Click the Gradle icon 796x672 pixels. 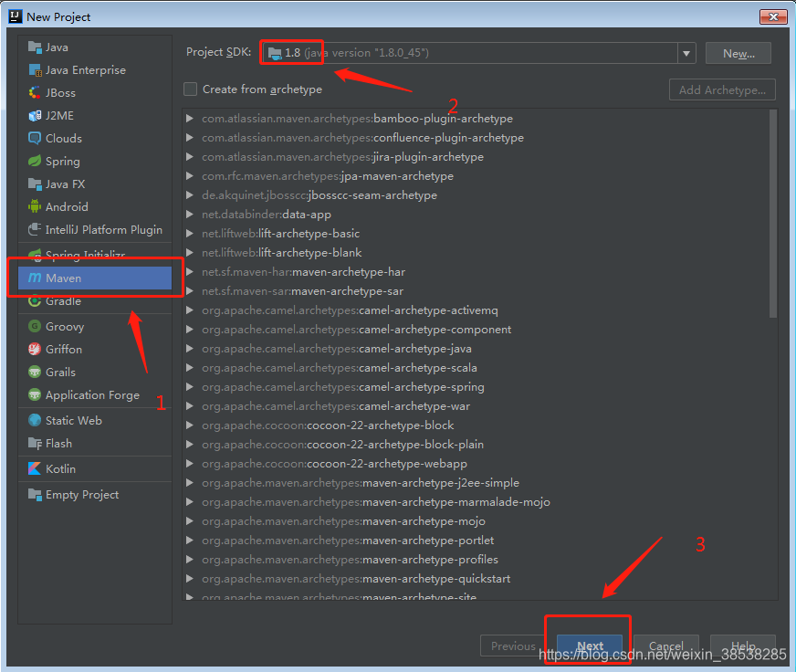(x=35, y=301)
